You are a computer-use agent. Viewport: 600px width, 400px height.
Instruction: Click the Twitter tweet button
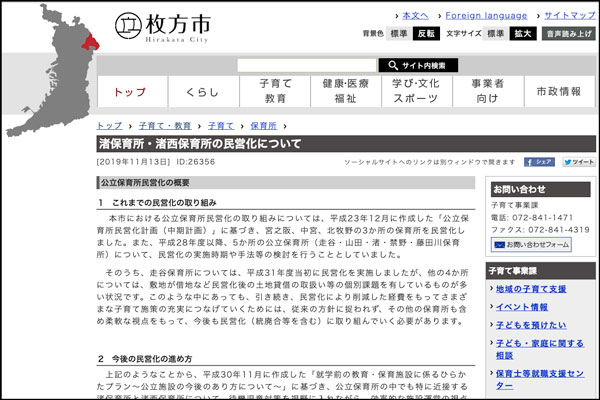coord(578,161)
